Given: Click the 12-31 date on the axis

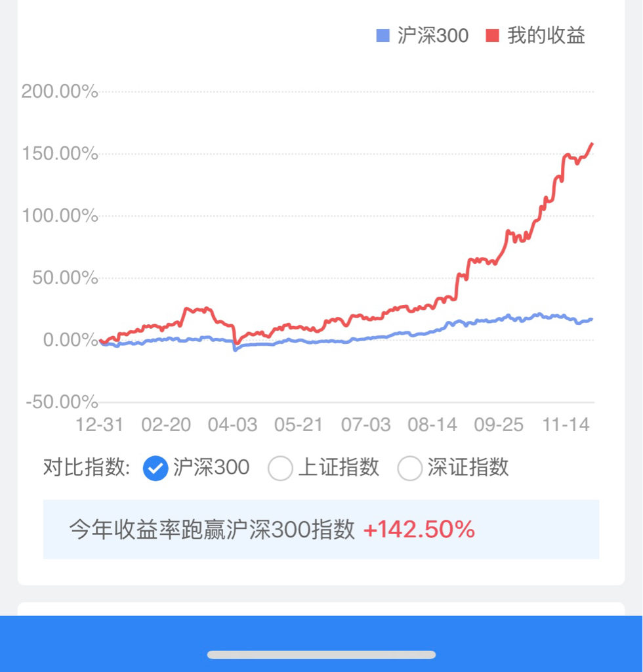Looking at the screenshot, I should point(99,425).
